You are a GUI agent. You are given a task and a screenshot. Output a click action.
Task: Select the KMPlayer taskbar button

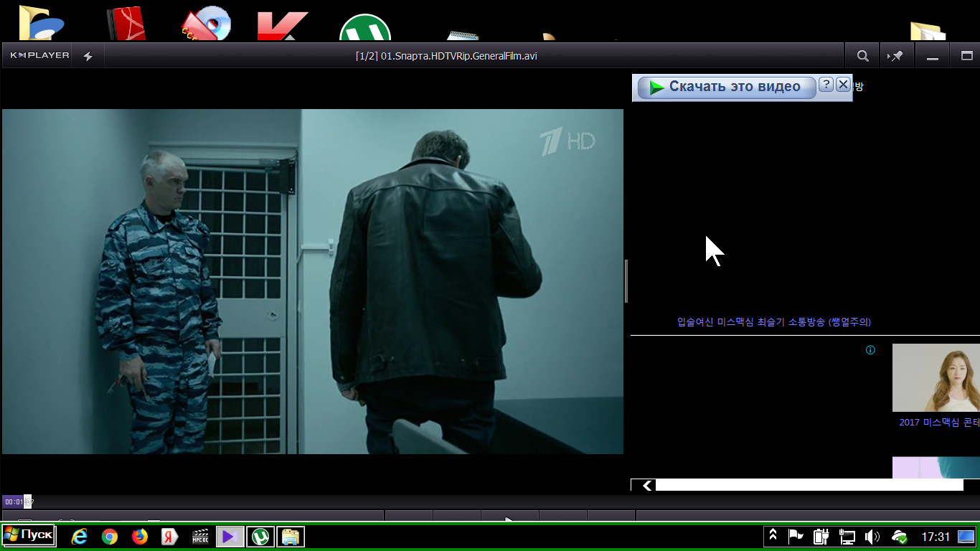[x=230, y=536]
